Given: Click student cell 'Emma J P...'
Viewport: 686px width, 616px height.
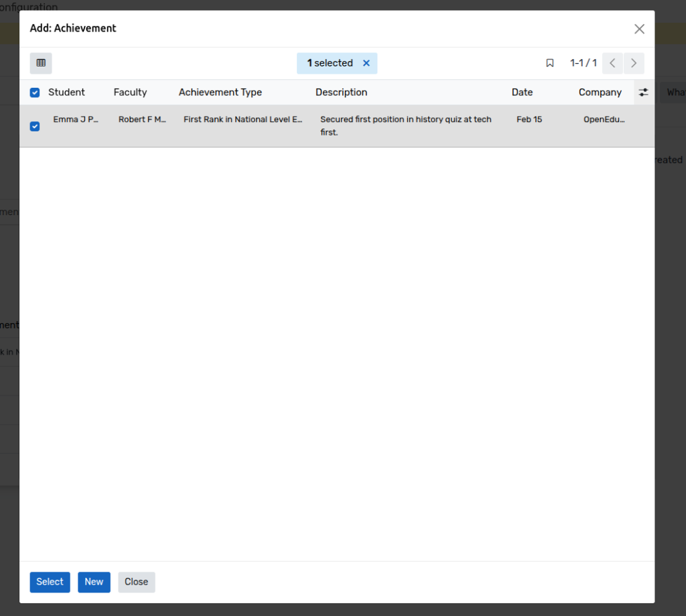Looking at the screenshot, I should 76,119.
